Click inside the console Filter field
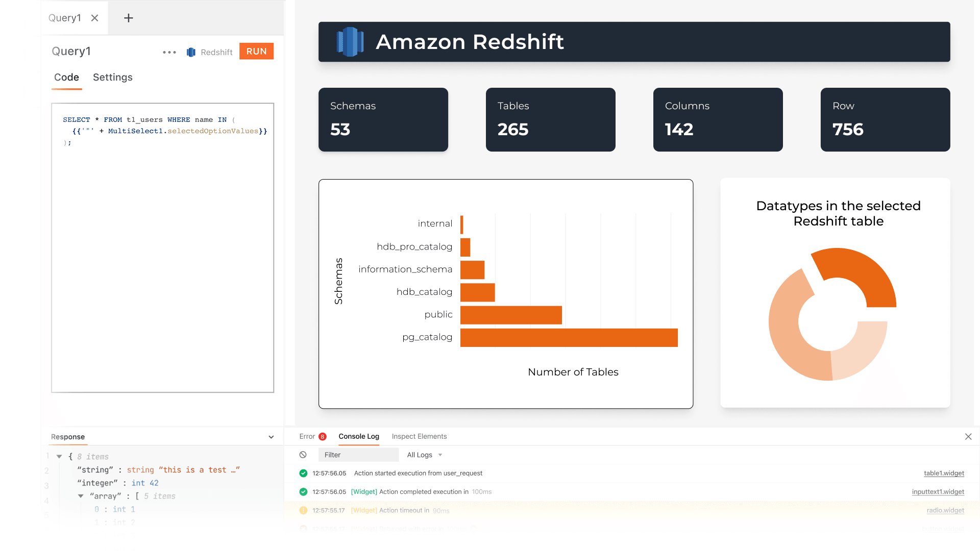This screenshot has height=551, width=980. click(357, 455)
